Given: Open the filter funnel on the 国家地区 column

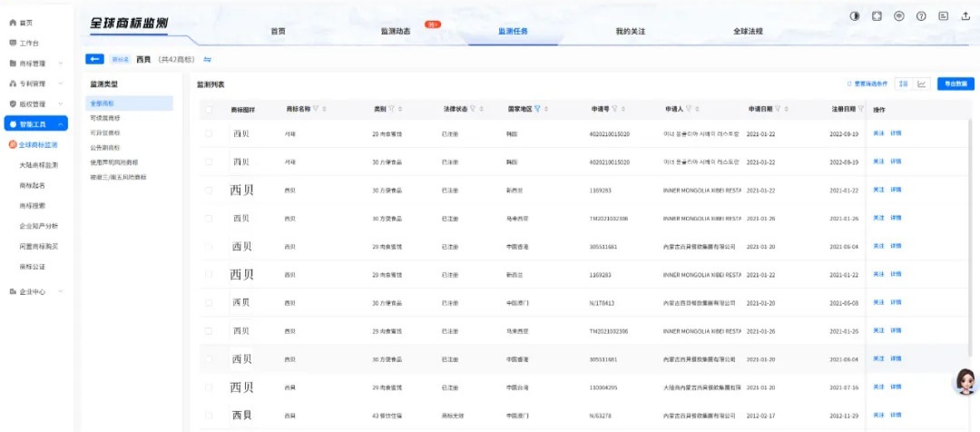Looking at the screenshot, I should pyautogui.click(x=537, y=109).
